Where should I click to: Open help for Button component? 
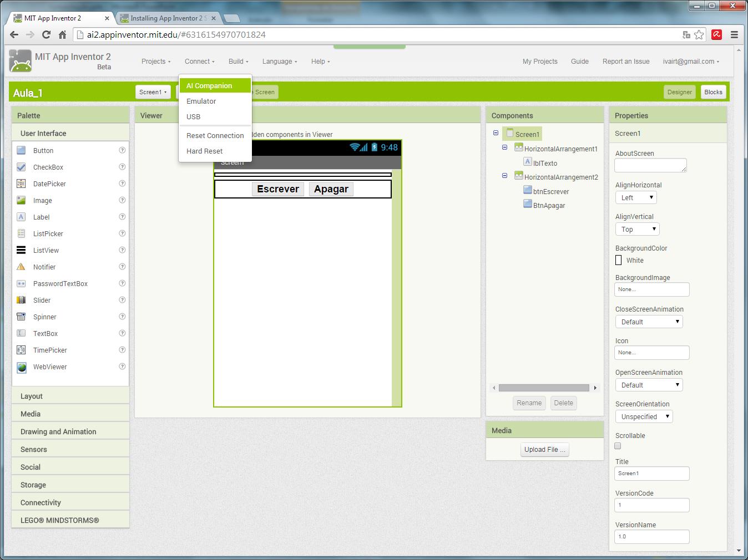point(122,150)
